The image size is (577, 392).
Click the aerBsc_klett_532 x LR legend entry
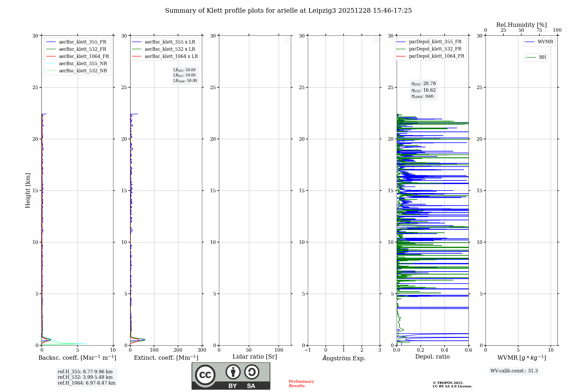(x=170, y=49)
